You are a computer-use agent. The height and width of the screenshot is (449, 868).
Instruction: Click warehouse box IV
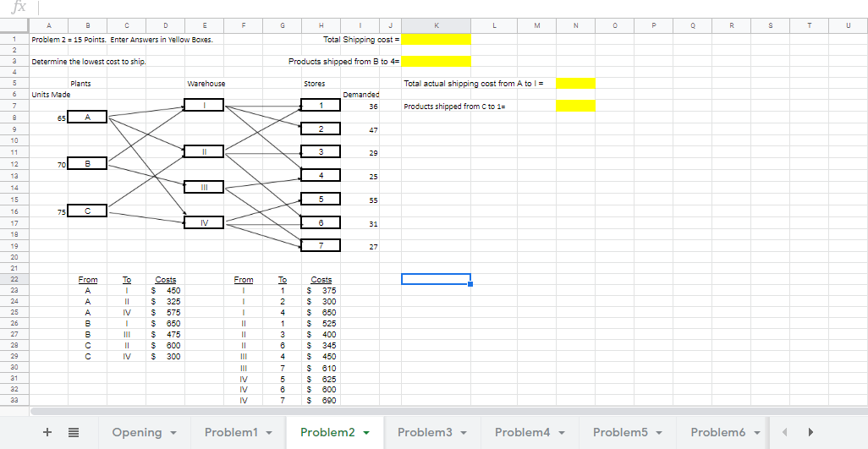point(204,222)
